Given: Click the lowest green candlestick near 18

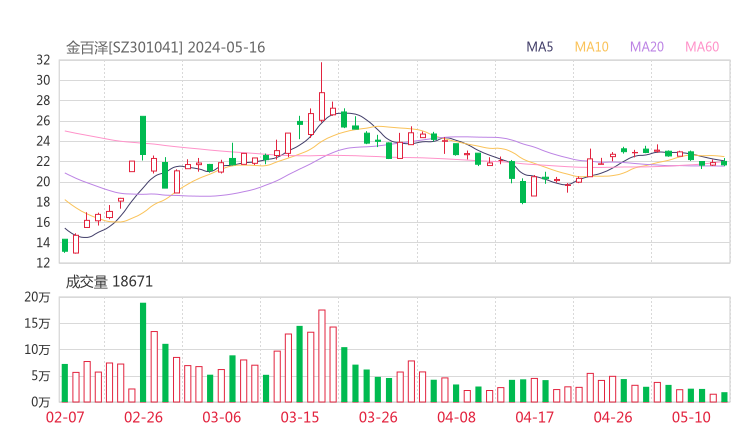Looking at the screenshot, I should pyautogui.click(x=523, y=192).
